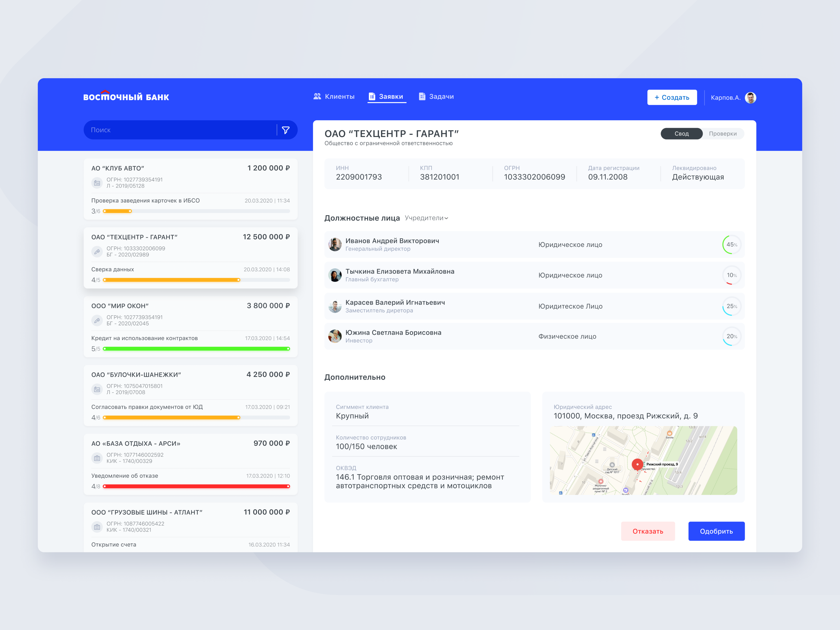
Task: Click the Рижский проезд map thumbnail
Action: click(643, 460)
